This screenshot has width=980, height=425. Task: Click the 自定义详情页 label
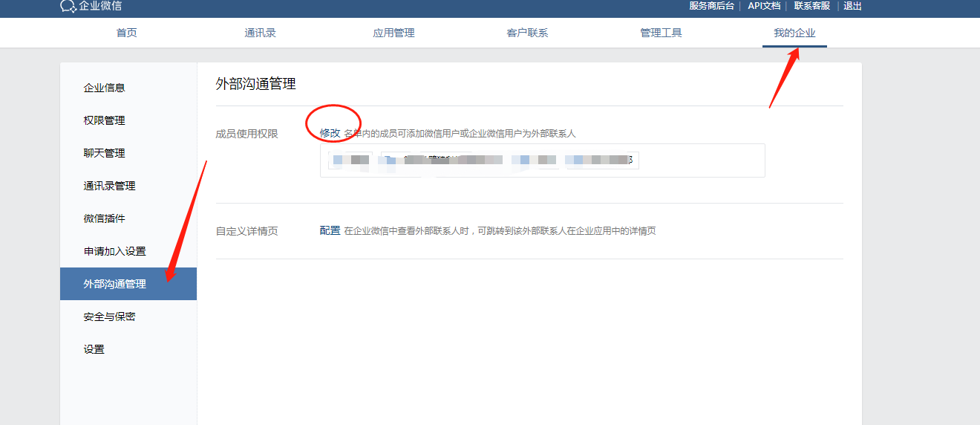pyautogui.click(x=246, y=231)
